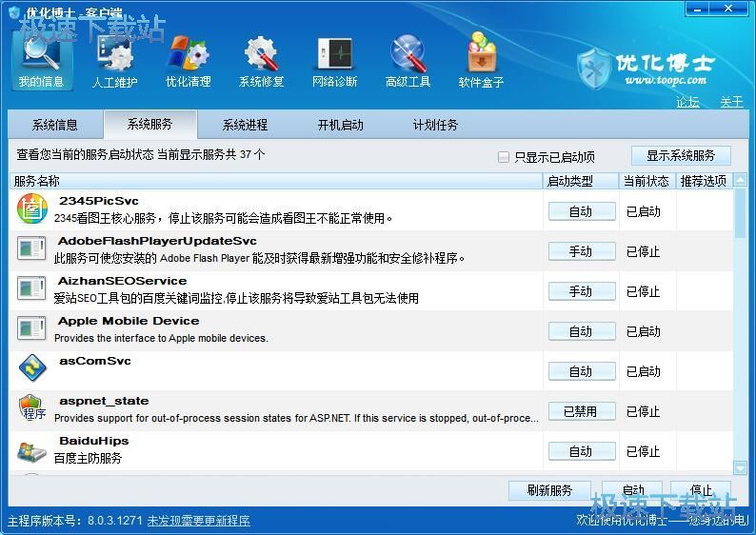Select the aspnet_state service name
The height and width of the screenshot is (535, 756).
(x=104, y=401)
